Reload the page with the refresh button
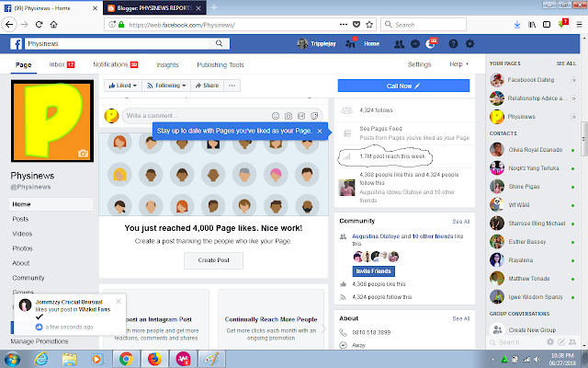The width and height of the screenshot is (588, 368). (39, 25)
